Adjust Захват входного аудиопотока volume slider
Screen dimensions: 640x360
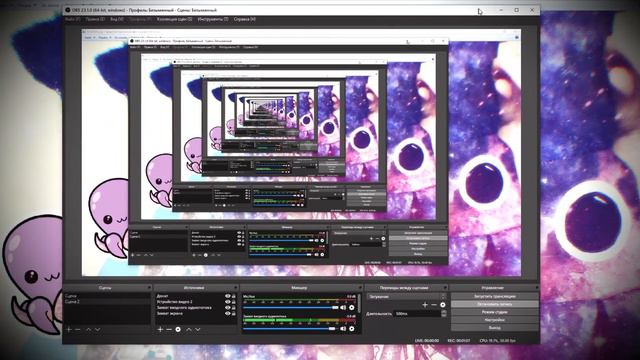click(x=291, y=329)
